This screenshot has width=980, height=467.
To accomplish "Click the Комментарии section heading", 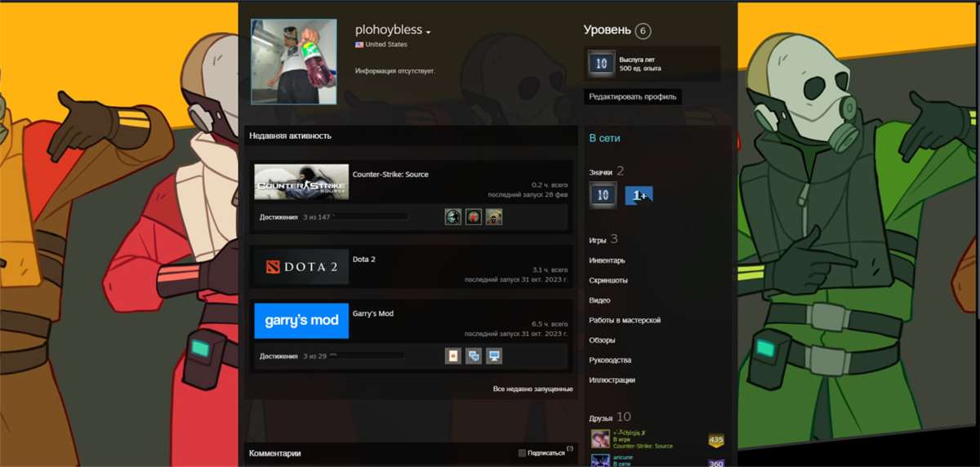I will (x=275, y=453).
